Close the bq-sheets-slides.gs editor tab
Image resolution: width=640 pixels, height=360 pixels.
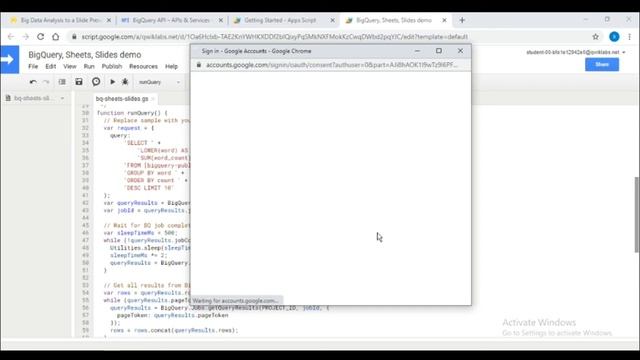coord(153,99)
